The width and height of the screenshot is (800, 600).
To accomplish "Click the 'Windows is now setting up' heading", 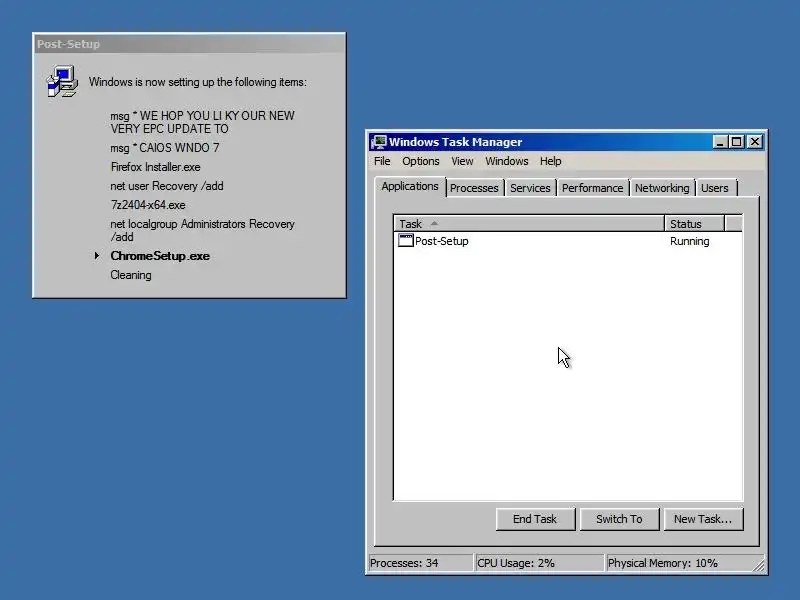I will [198, 82].
